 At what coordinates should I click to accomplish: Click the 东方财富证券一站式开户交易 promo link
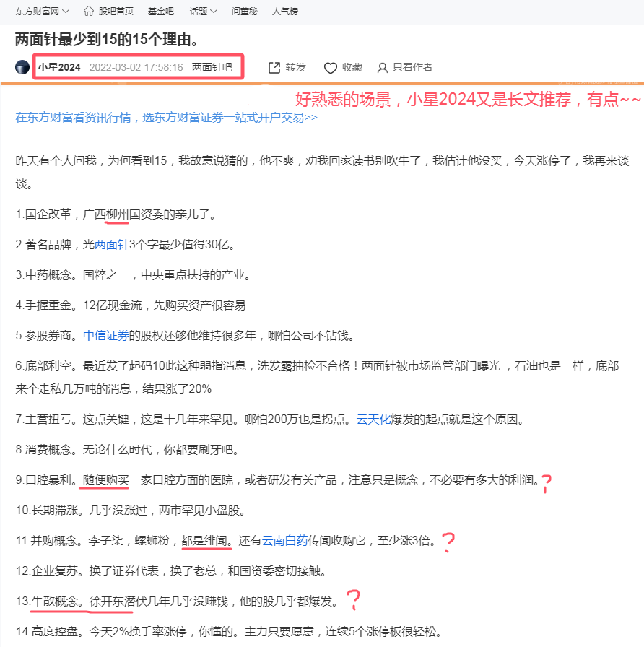coord(166,118)
